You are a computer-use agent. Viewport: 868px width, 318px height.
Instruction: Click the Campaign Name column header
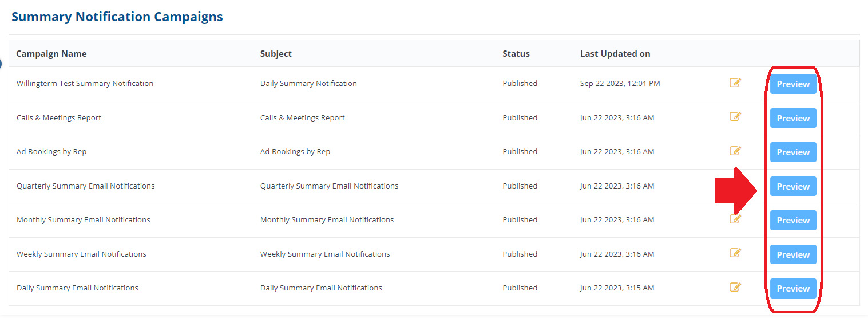point(51,53)
